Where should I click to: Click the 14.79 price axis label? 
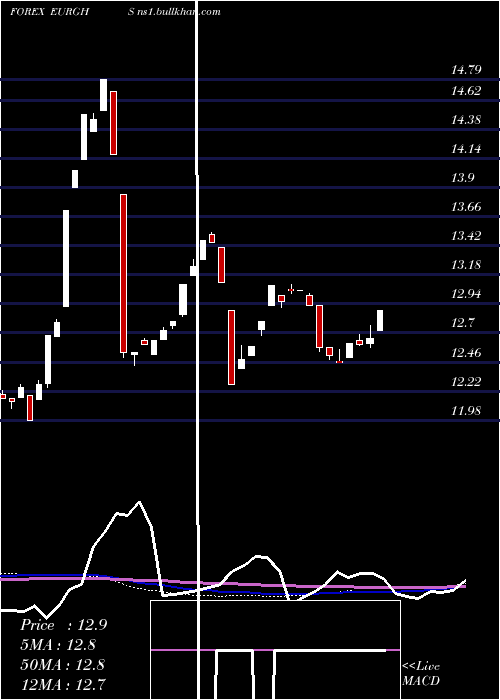(x=466, y=70)
